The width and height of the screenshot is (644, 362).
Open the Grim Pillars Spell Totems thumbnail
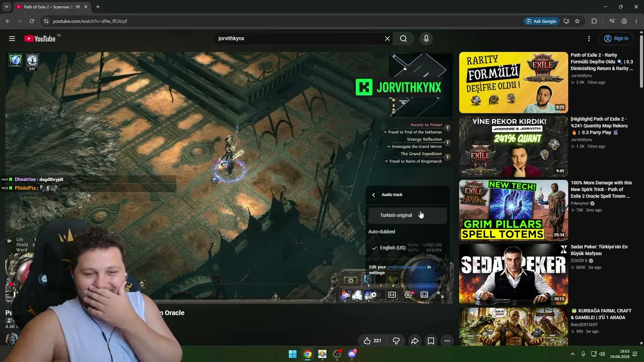click(x=513, y=210)
